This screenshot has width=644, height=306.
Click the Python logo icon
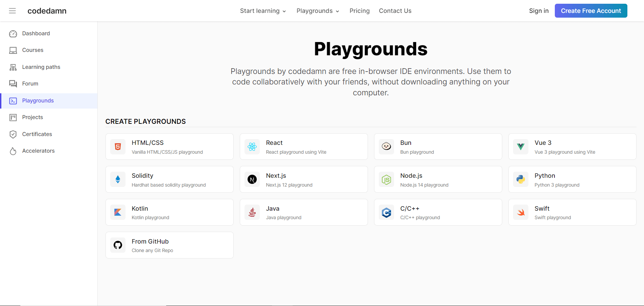521,179
